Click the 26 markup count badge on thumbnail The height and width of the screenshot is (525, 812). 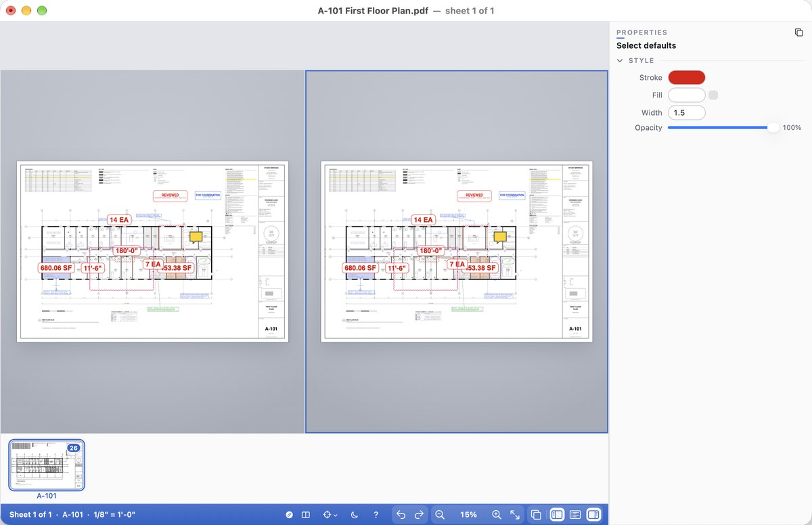click(x=74, y=448)
